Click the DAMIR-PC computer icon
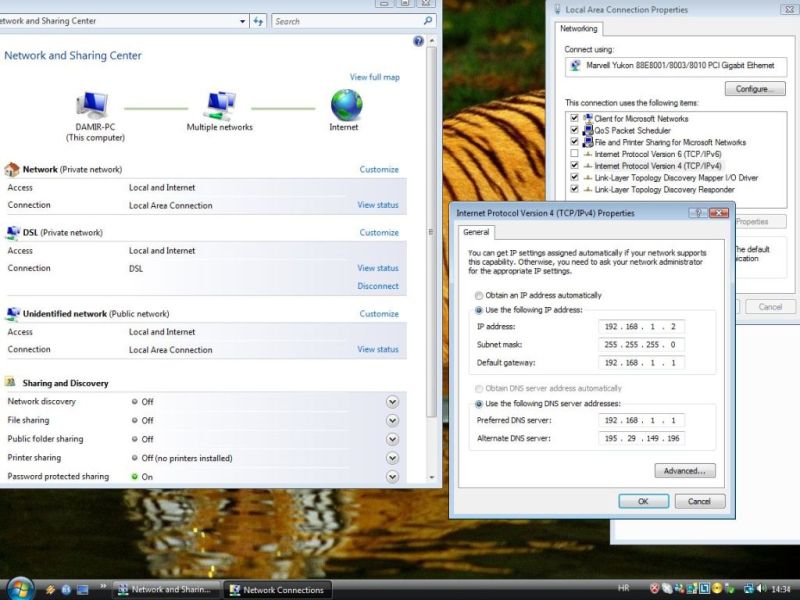 tap(93, 104)
